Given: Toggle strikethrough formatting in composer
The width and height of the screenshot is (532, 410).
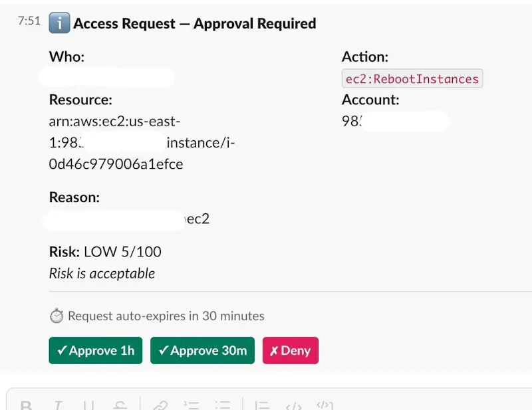Looking at the screenshot, I should 120,405.
